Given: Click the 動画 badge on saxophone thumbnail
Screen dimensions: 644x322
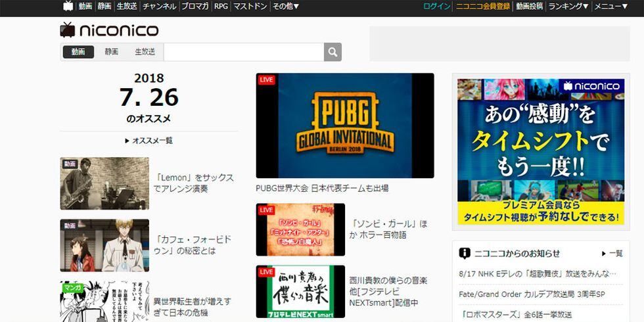Looking at the screenshot, I should (x=70, y=164).
